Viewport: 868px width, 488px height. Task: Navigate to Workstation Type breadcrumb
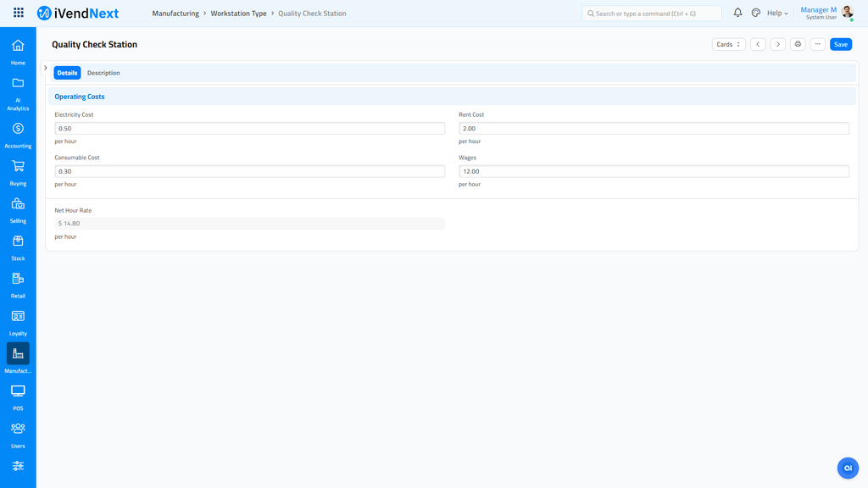238,14
